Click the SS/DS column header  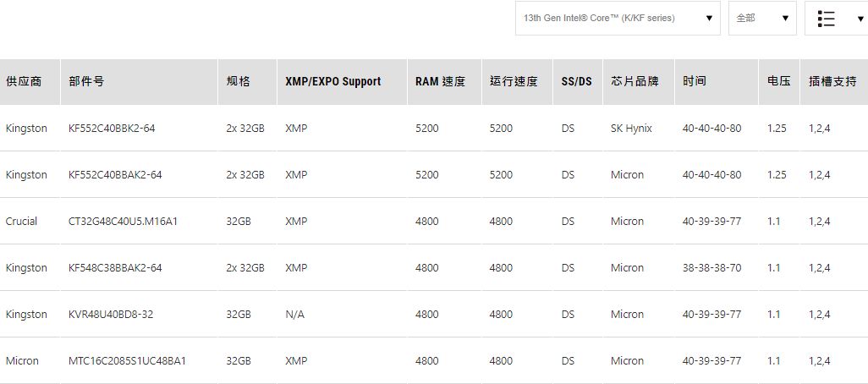point(576,82)
